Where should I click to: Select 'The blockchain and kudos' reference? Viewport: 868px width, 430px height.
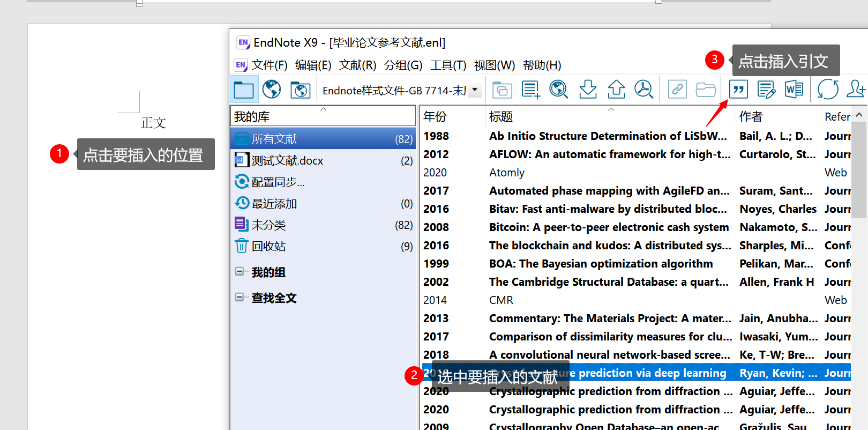[x=636, y=246]
